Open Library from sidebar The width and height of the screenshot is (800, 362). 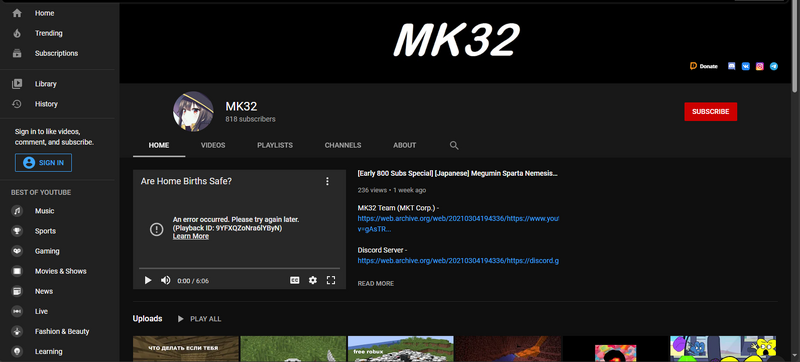[x=45, y=84]
